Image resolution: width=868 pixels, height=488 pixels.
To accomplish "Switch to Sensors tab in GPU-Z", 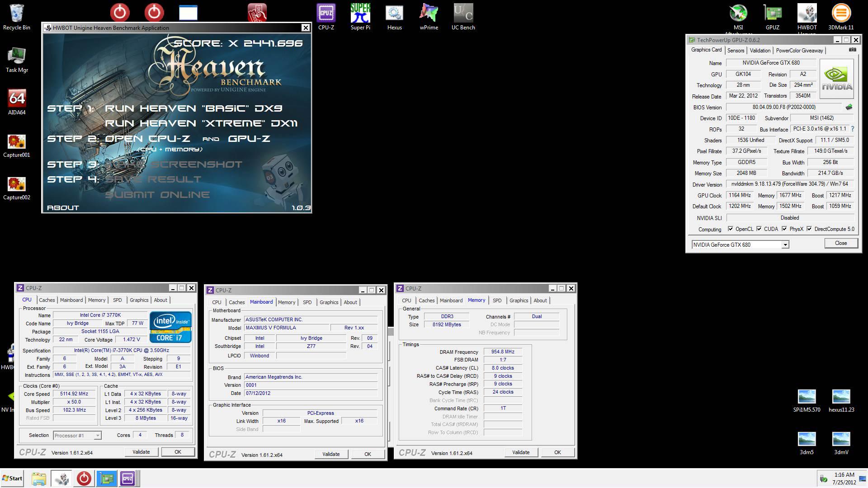I will click(x=736, y=51).
